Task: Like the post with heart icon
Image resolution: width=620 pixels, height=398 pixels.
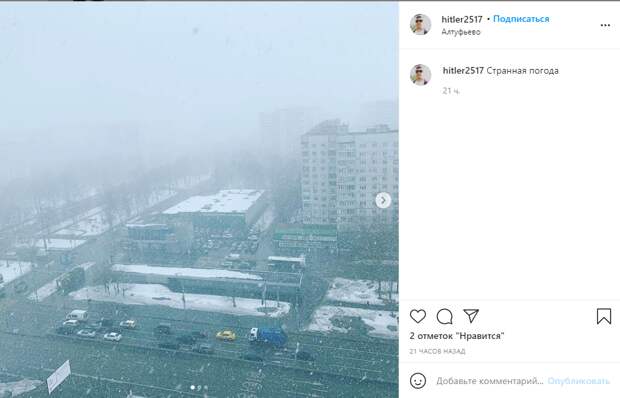Action: point(418,316)
